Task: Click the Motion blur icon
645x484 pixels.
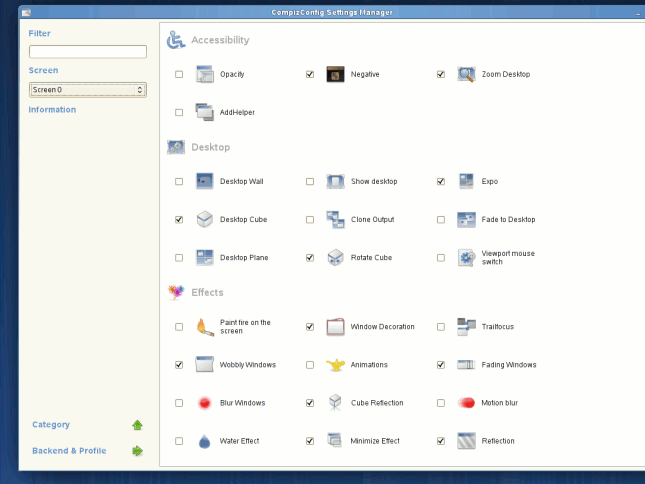Action: (x=466, y=403)
